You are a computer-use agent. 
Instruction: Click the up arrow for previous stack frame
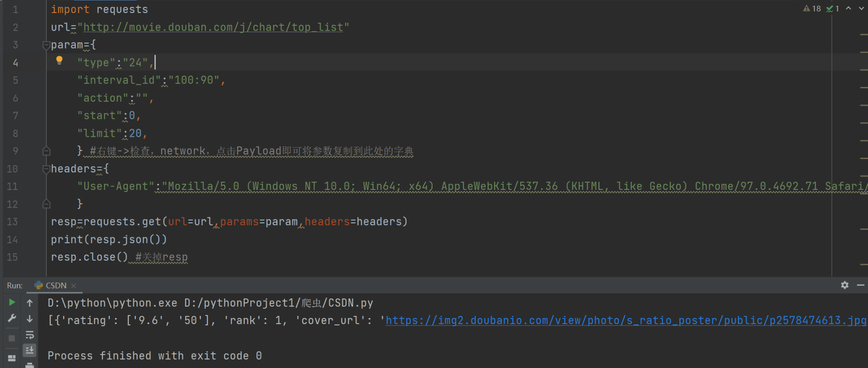(x=30, y=303)
